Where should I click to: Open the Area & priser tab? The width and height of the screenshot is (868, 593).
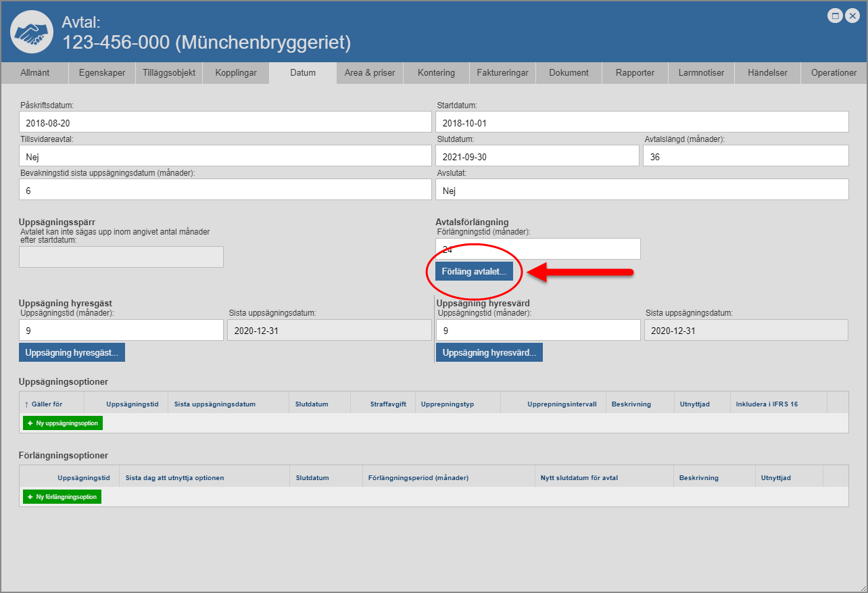coord(369,73)
